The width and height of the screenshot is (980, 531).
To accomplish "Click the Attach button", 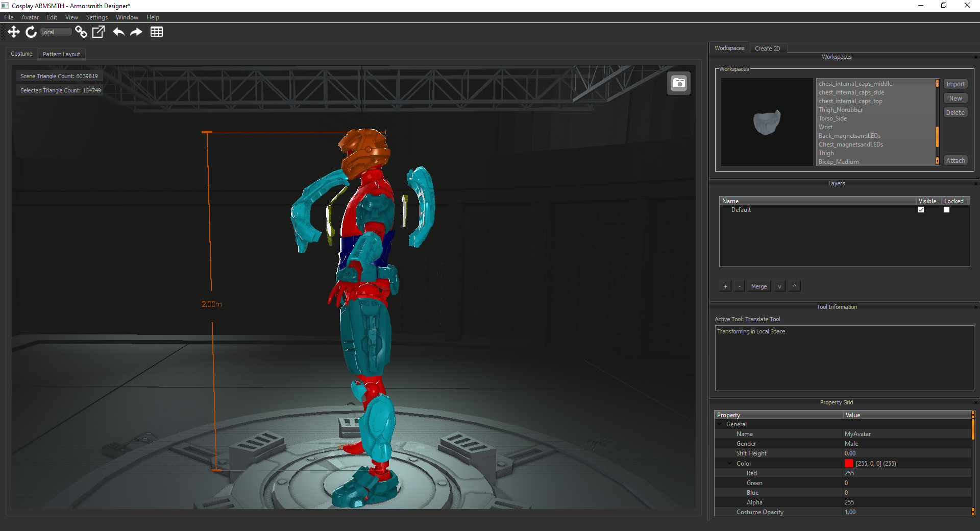I will [955, 161].
